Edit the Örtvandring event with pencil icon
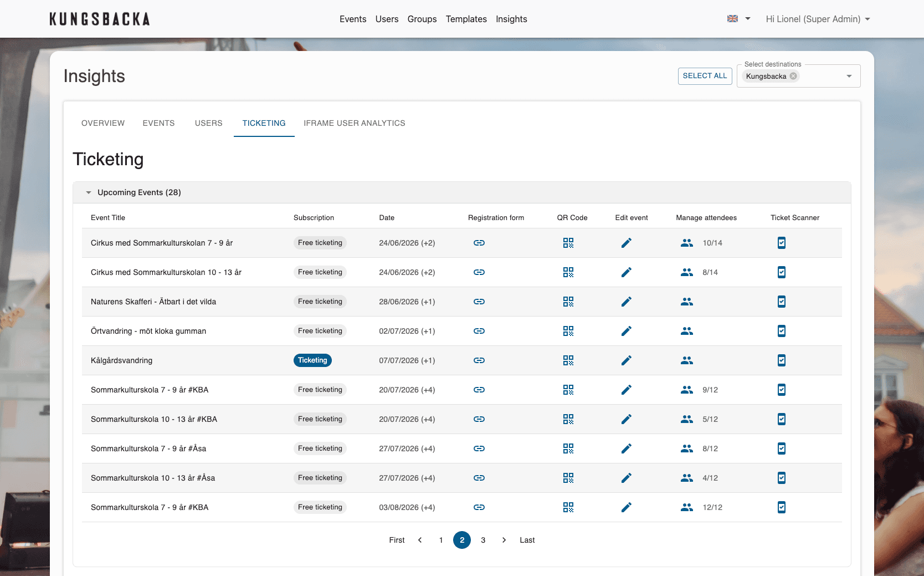 pos(627,331)
